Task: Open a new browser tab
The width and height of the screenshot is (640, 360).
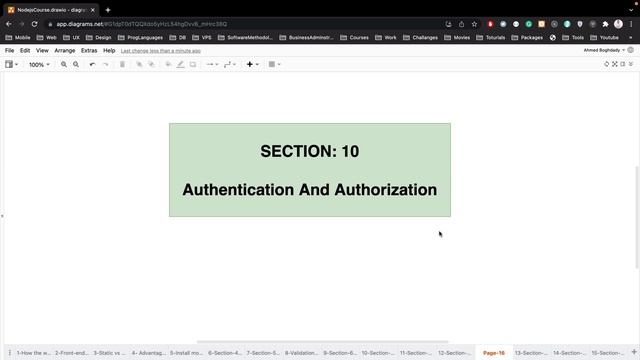Action: [x=108, y=10]
